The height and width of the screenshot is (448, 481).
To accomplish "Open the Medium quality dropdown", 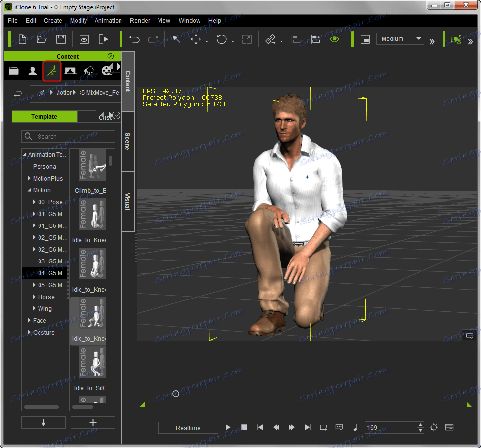I will pos(400,39).
